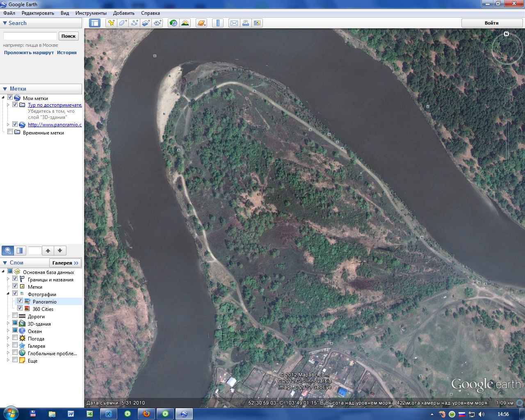
Task: Open the historical imagery clock tool
Action: tap(173, 23)
